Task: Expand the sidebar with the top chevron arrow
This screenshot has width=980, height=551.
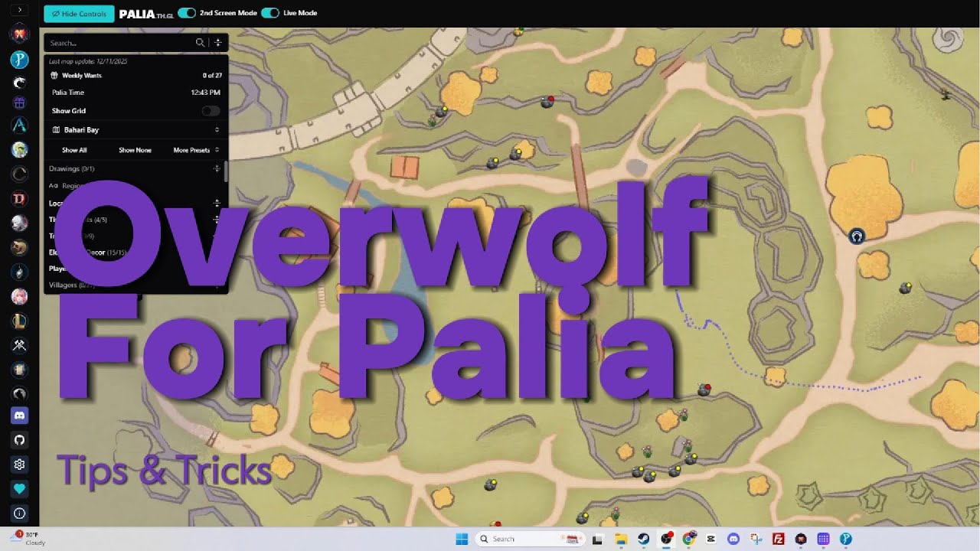Action: pyautogui.click(x=19, y=11)
